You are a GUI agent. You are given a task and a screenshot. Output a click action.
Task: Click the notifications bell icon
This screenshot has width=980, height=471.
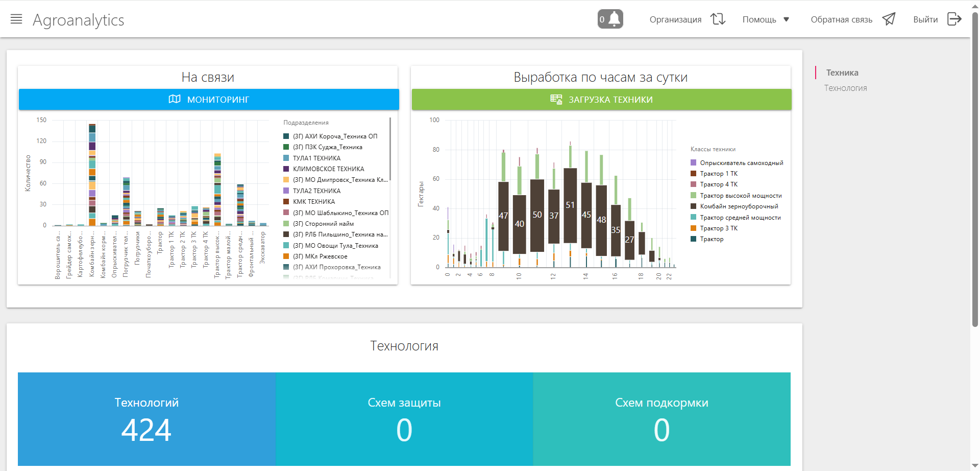coord(615,19)
